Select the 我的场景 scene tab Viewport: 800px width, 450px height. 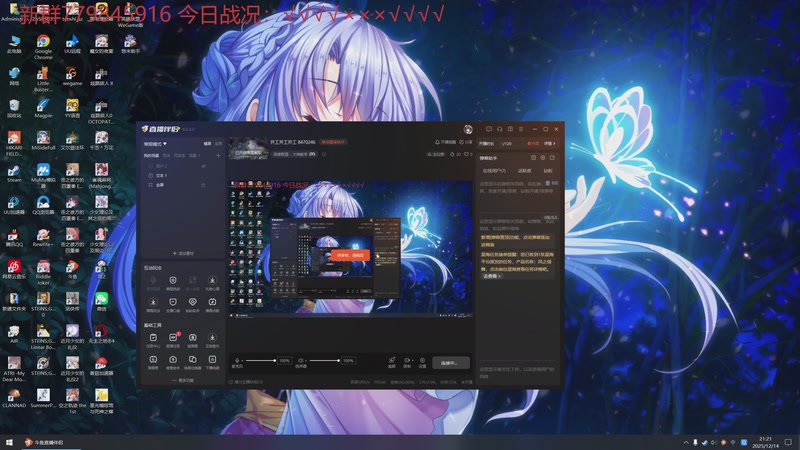(x=151, y=156)
